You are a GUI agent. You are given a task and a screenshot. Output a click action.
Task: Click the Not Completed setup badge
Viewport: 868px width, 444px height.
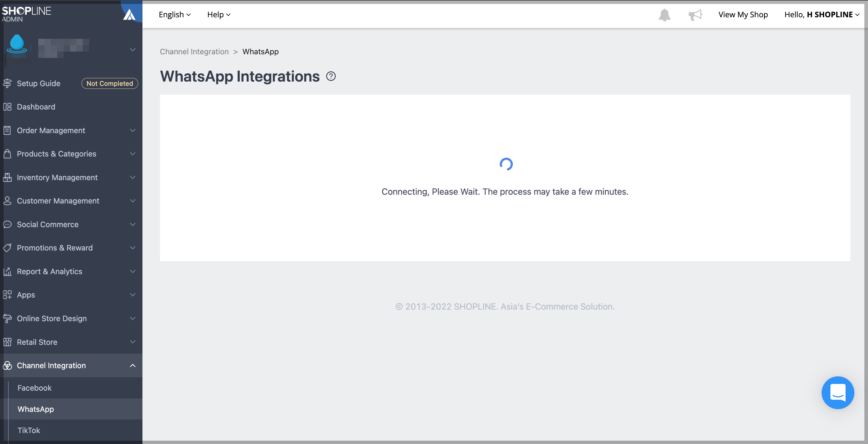[110, 83]
